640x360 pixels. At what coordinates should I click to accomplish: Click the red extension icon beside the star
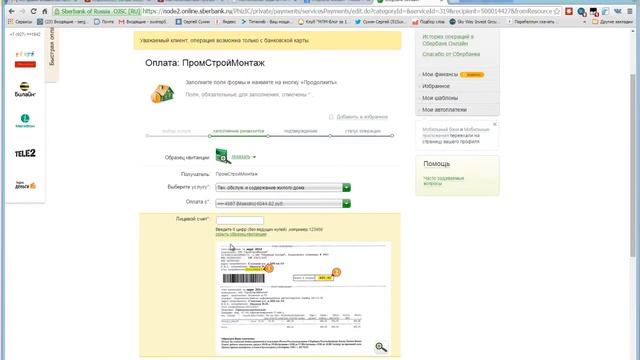coord(569,11)
